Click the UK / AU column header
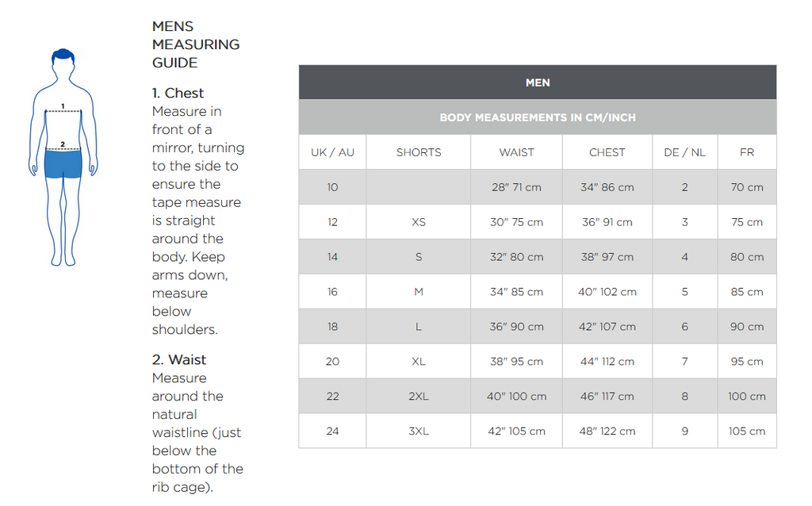The width and height of the screenshot is (812, 506). (x=332, y=152)
